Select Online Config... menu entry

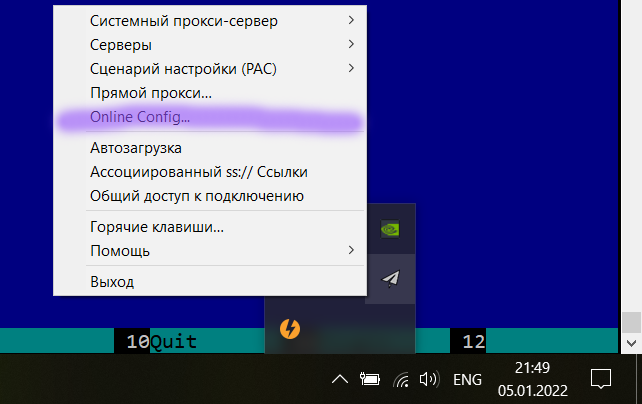point(210,117)
